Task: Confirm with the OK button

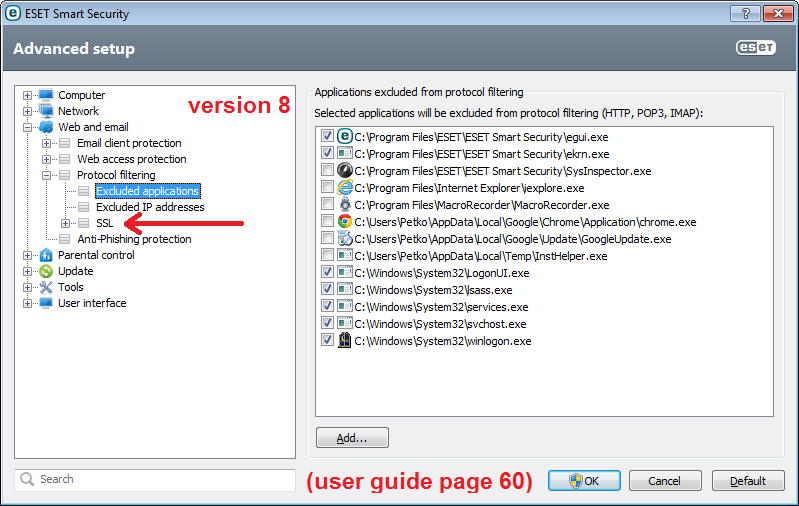Action: 584,481
